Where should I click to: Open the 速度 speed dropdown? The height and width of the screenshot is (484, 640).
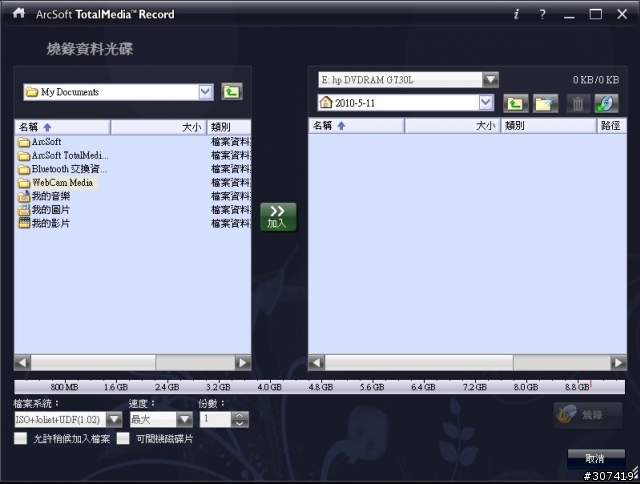tap(184, 419)
